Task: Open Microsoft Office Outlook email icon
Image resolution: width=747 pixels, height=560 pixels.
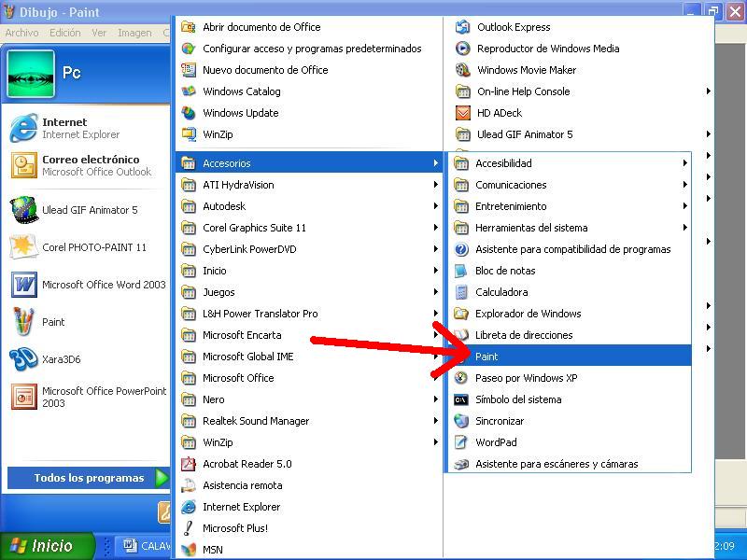Action: click(23, 165)
